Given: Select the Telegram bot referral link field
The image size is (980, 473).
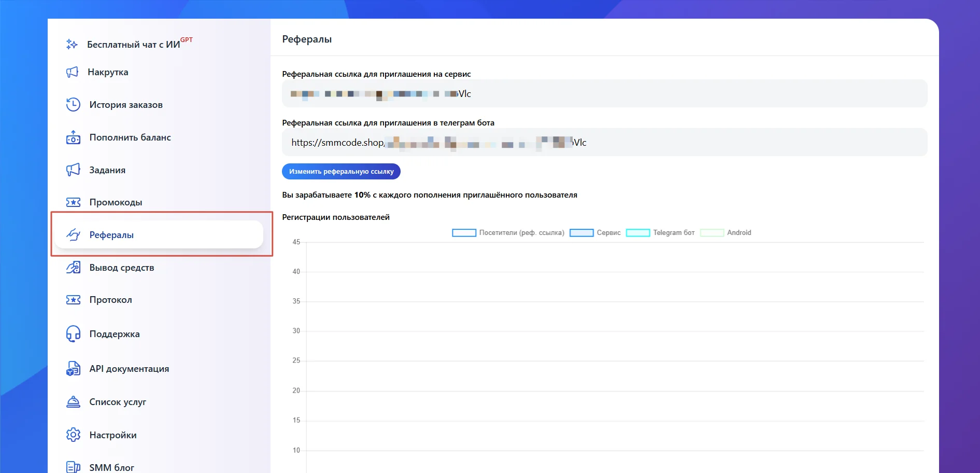Looking at the screenshot, I should [604, 142].
